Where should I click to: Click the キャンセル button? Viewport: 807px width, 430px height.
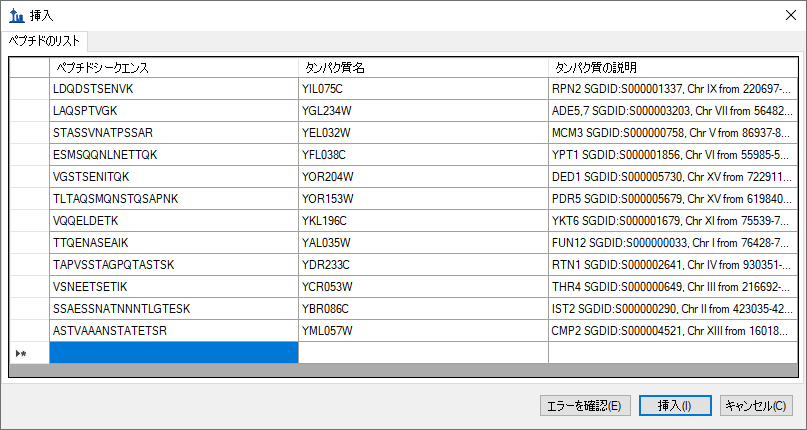(x=756, y=406)
